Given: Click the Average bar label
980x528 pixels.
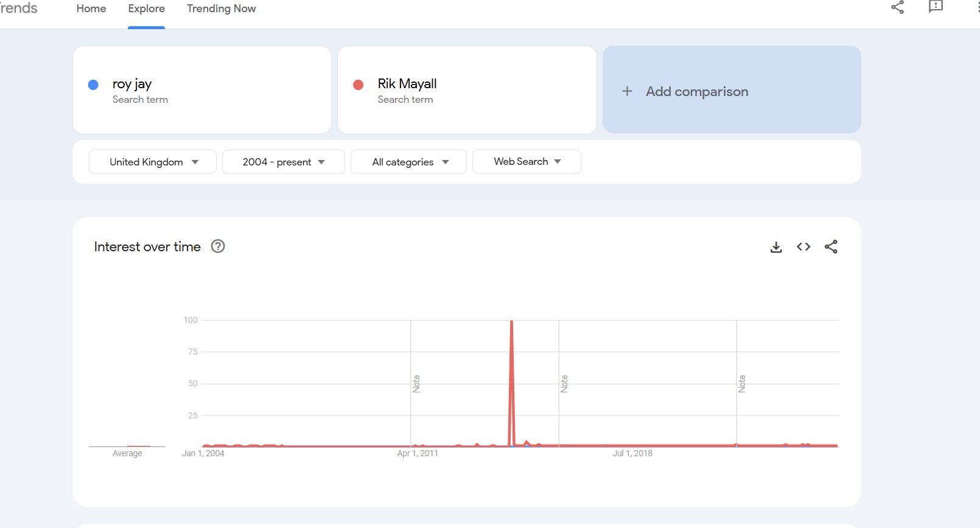Looking at the screenshot, I should (127, 453).
